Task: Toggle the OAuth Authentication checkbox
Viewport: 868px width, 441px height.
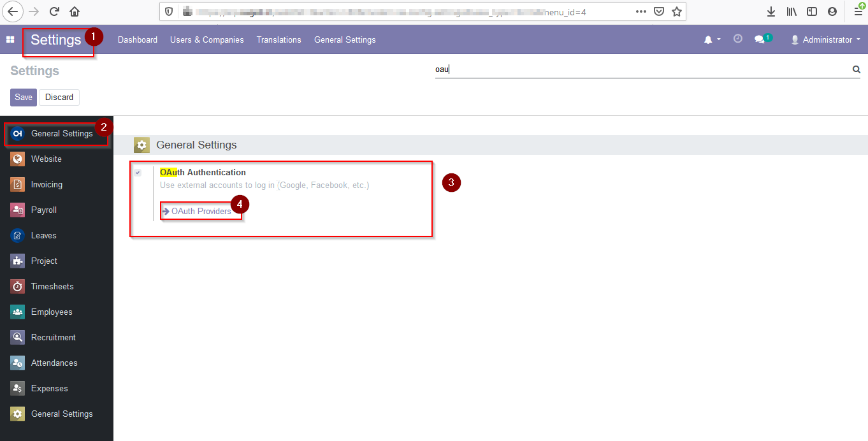Action: pyautogui.click(x=138, y=173)
